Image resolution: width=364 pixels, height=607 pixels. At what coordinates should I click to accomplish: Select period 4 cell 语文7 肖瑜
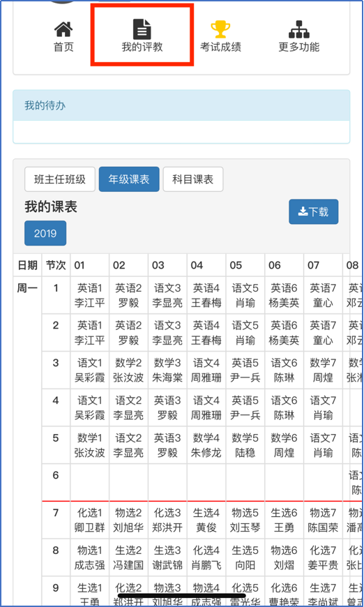tap(324, 407)
